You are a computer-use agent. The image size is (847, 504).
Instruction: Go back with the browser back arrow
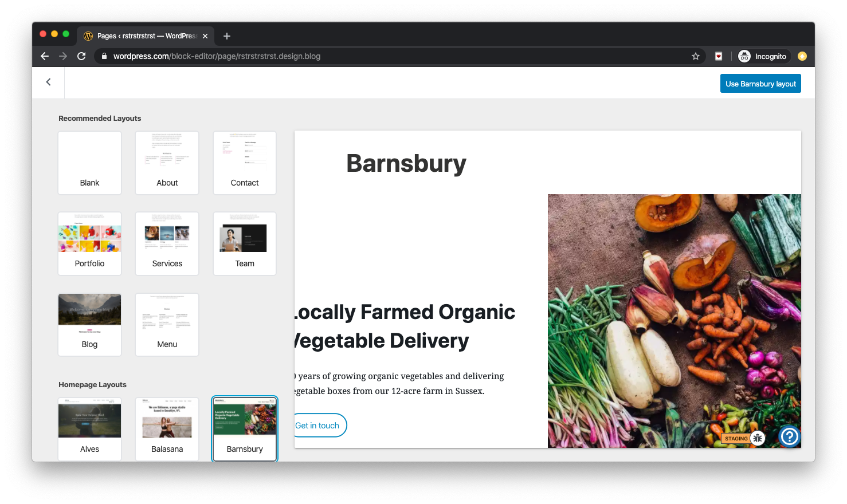(x=45, y=56)
